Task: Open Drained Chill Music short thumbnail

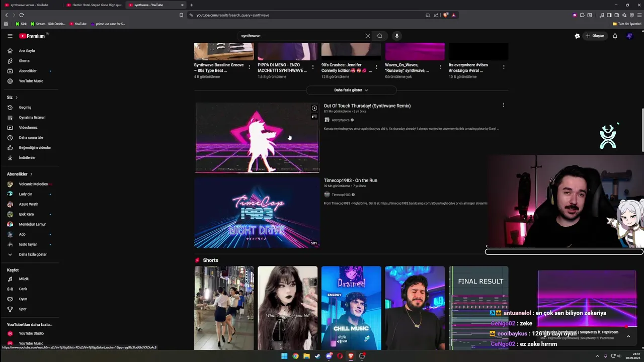Action: coord(351,308)
